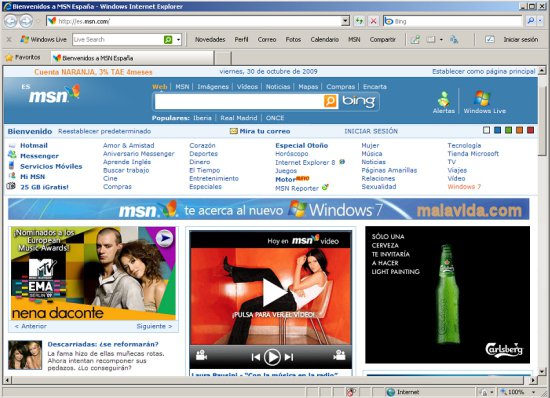The image size is (550, 398).
Task: Open the Live Search dropdown arrow
Action: tap(179, 40)
